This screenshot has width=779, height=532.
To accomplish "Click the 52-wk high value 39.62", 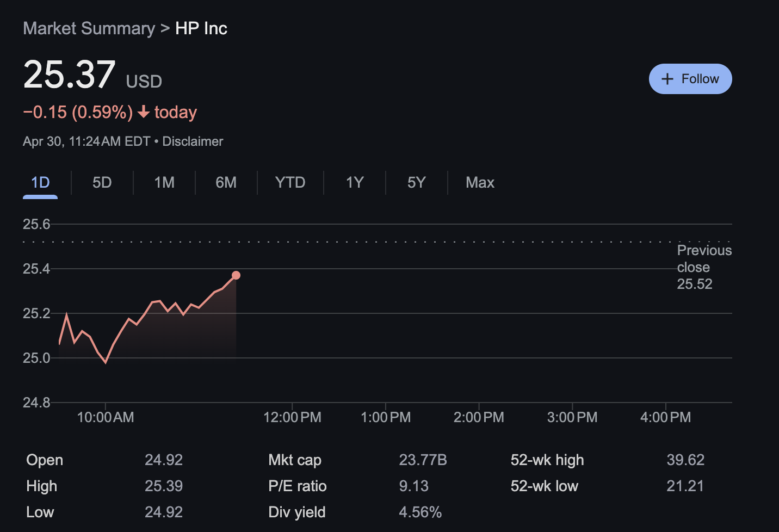I will click(x=685, y=460).
